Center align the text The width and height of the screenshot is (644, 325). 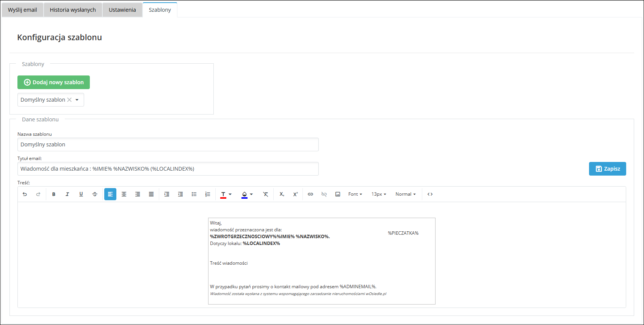click(124, 194)
